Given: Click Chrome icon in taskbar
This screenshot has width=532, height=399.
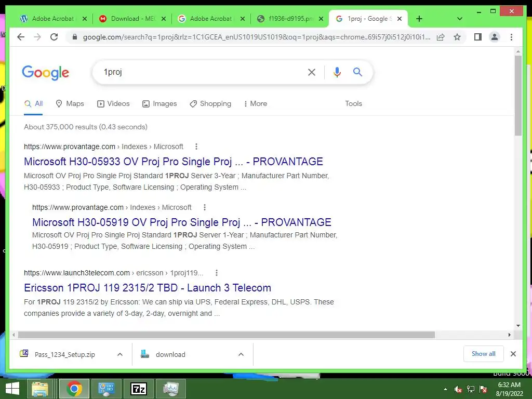Looking at the screenshot, I should [x=74, y=389].
